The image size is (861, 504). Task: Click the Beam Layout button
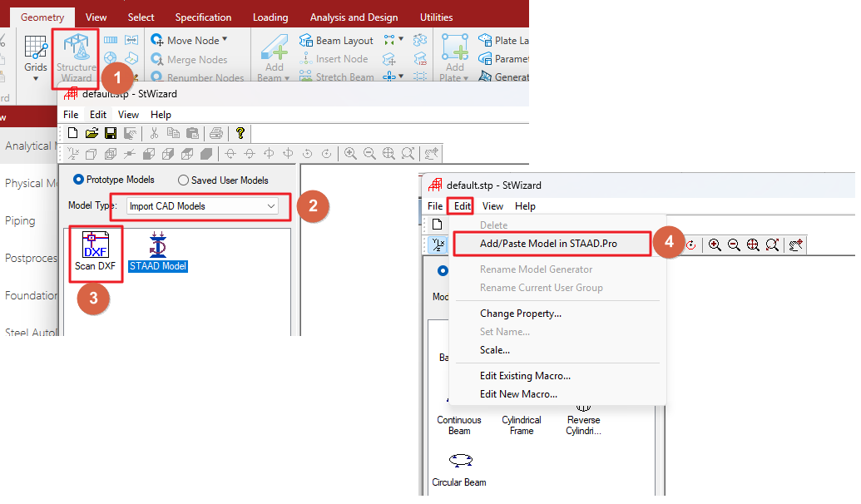(x=344, y=40)
